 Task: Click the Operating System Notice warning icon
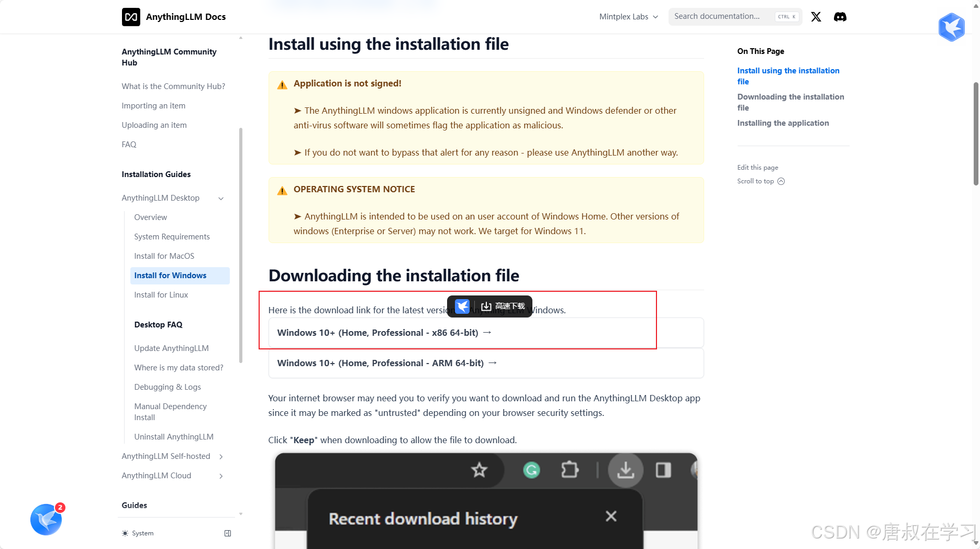click(x=282, y=191)
